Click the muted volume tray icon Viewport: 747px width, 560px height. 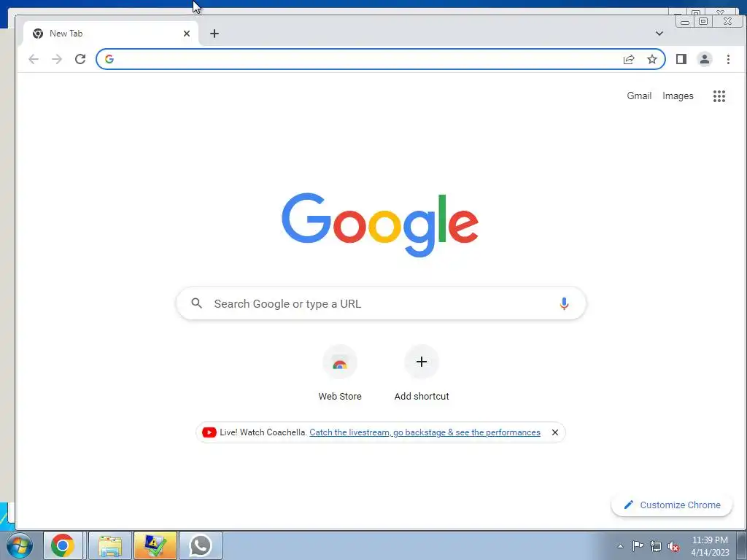(x=673, y=547)
